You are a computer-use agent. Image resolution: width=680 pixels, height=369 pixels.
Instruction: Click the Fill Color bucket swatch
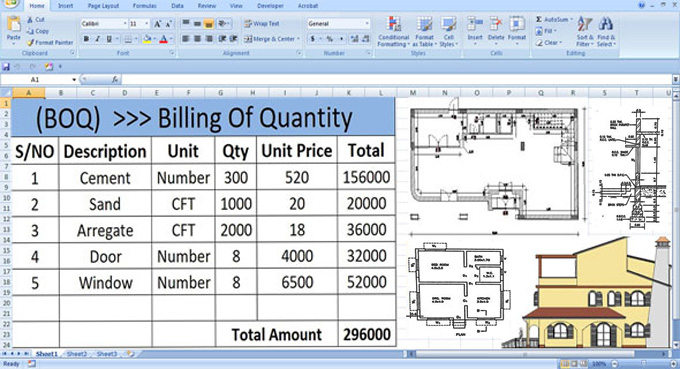click(x=147, y=39)
